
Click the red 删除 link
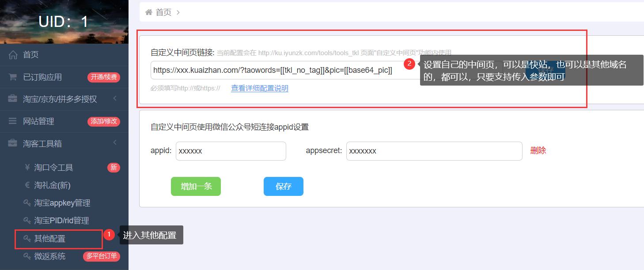click(x=538, y=150)
